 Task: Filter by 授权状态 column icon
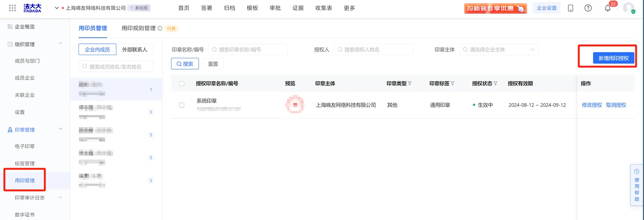pyautogui.click(x=495, y=84)
